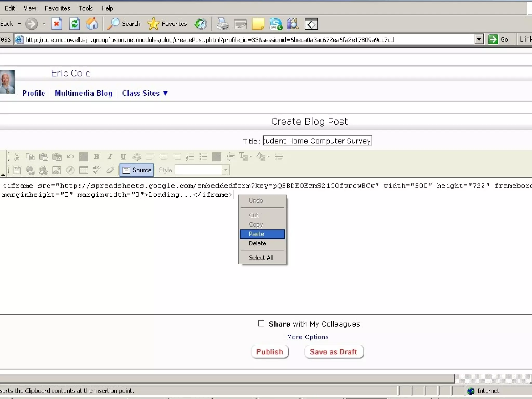The width and height of the screenshot is (532, 399).
Task: Click the Insert Image icon in editor
Action: 57,170
